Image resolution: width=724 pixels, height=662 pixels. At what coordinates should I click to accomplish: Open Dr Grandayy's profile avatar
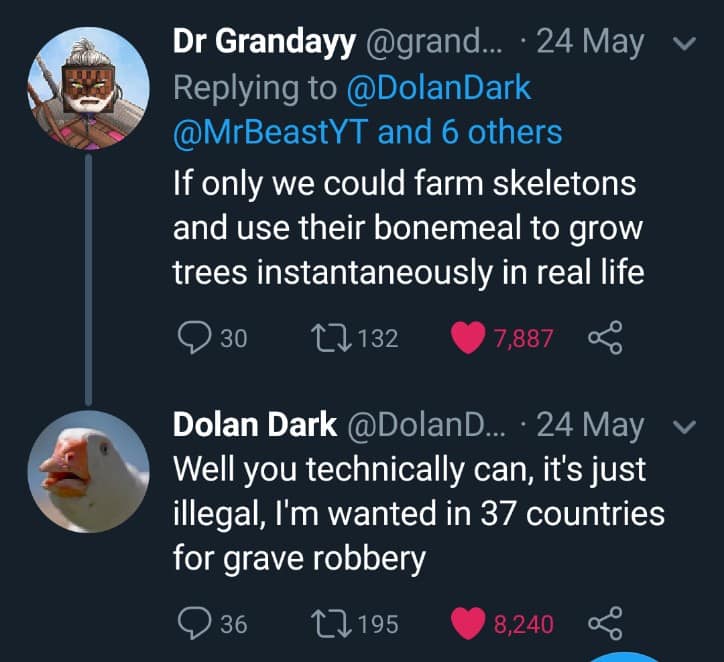(x=88, y=86)
